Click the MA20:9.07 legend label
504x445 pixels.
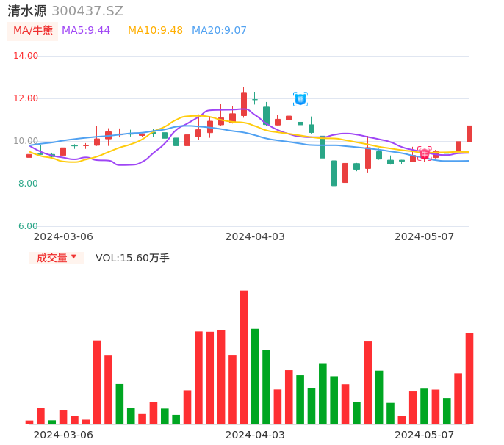point(219,31)
